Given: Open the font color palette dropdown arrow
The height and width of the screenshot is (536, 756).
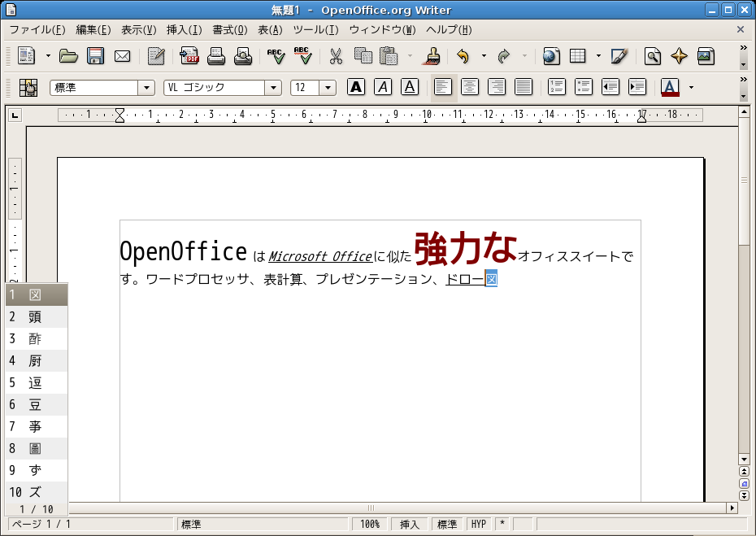Looking at the screenshot, I should click(x=691, y=87).
